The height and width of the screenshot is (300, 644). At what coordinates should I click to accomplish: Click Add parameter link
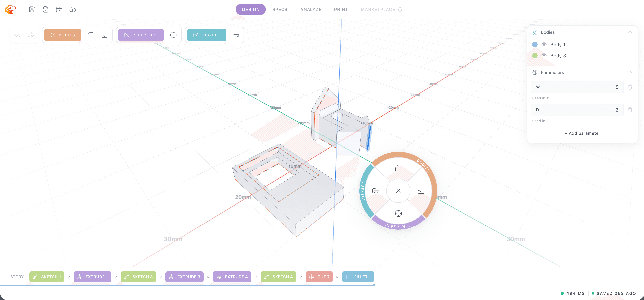[x=582, y=133]
